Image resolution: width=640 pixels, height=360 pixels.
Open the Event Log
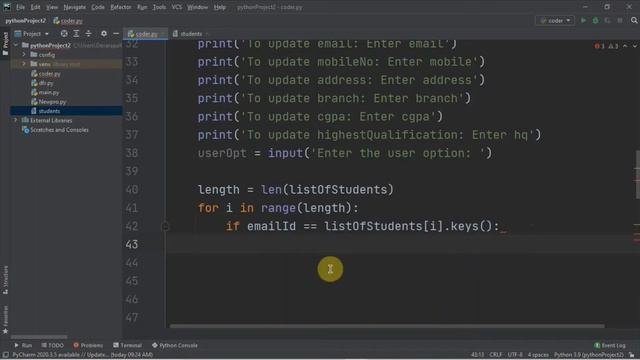tap(610, 345)
